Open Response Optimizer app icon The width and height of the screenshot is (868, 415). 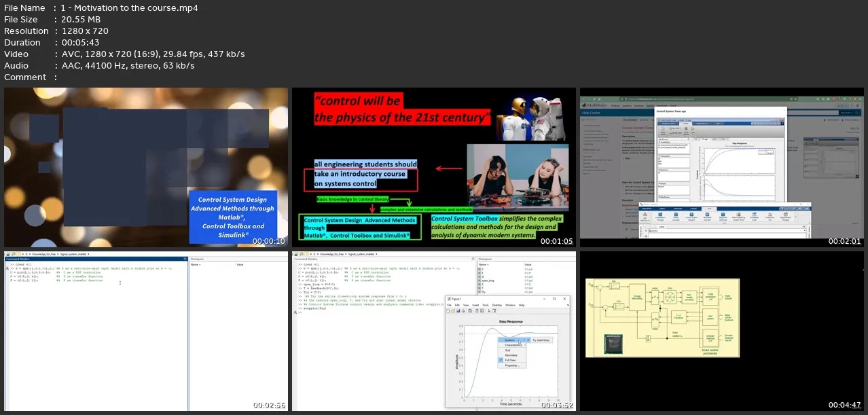tap(723, 216)
